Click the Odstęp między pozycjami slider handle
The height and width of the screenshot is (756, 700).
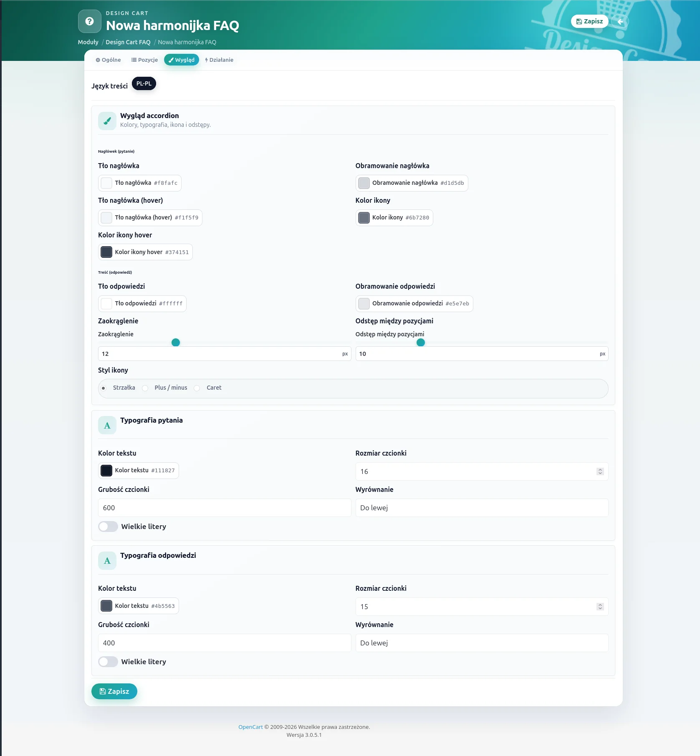point(421,343)
